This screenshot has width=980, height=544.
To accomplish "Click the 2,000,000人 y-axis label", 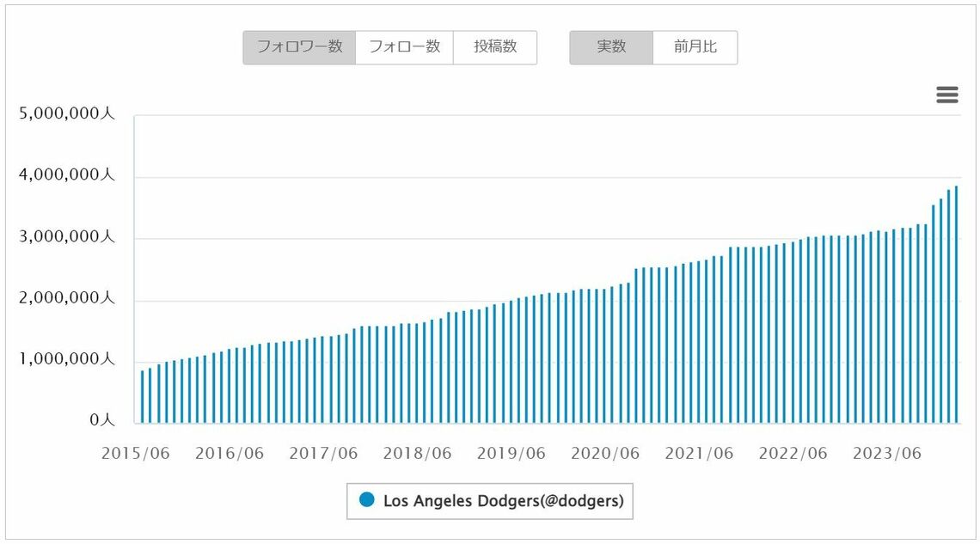I will (x=68, y=298).
